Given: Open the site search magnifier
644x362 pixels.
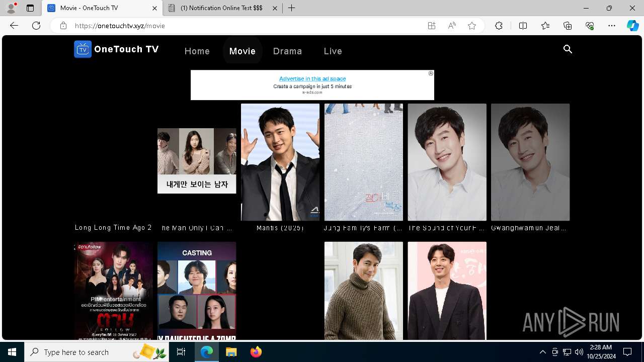Looking at the screenshot, I should [x=568, y=49].
